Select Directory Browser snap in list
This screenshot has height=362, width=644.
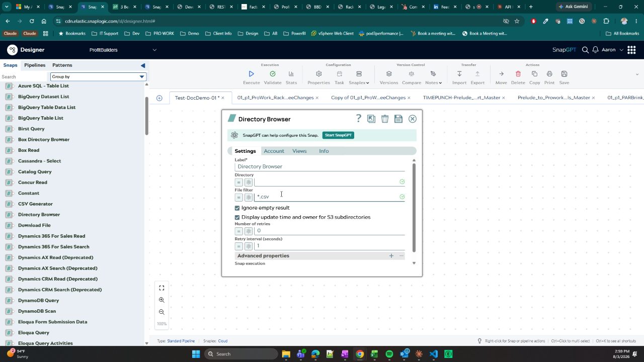[39, 215]
